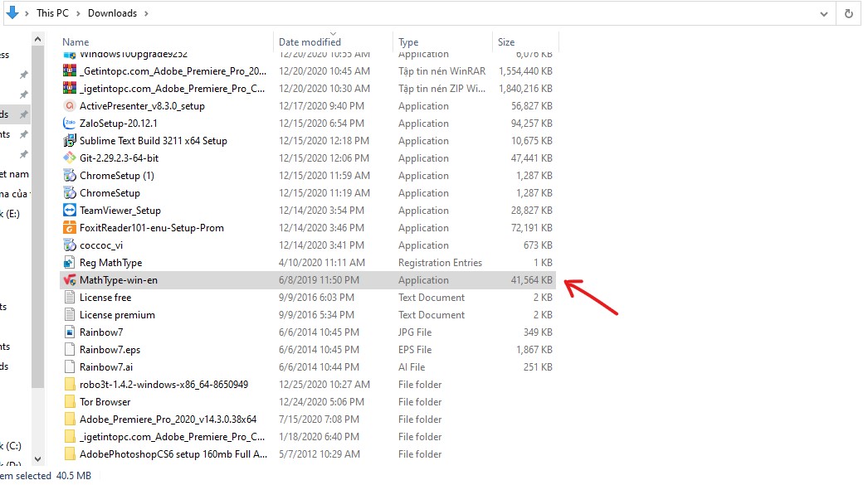Open the ZaloSetup-20.12.1 app icon
Image resolution: width=868 pixels, height=485 pixels.
tap(69, 123)
